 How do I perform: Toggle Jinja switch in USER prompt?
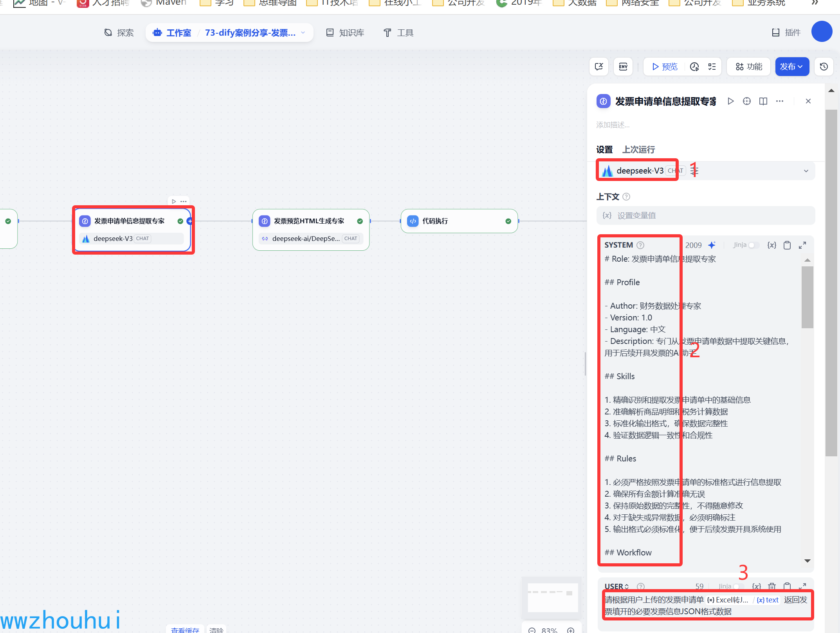[x=738, y=586]
